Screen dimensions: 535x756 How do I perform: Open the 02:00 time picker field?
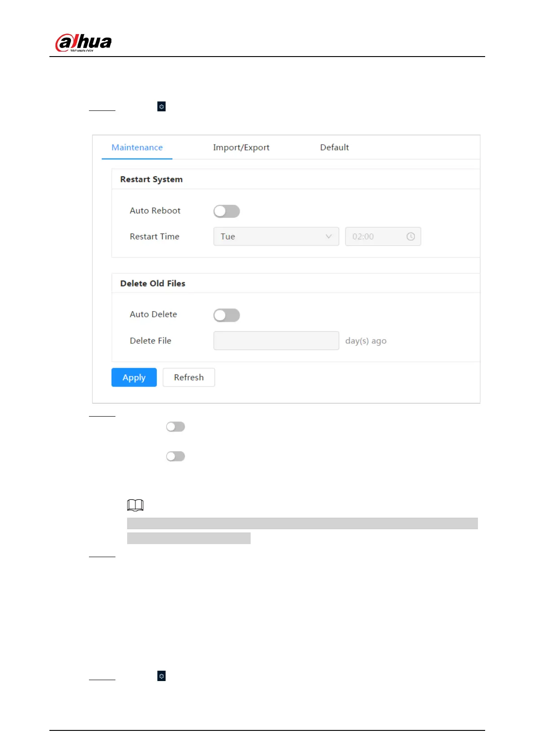377,237
